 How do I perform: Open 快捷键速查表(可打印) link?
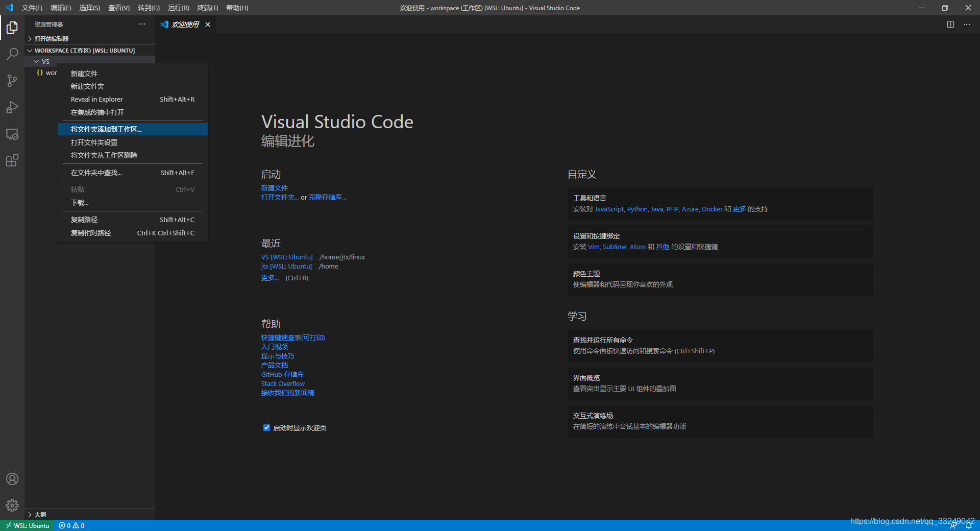point(293,337)
